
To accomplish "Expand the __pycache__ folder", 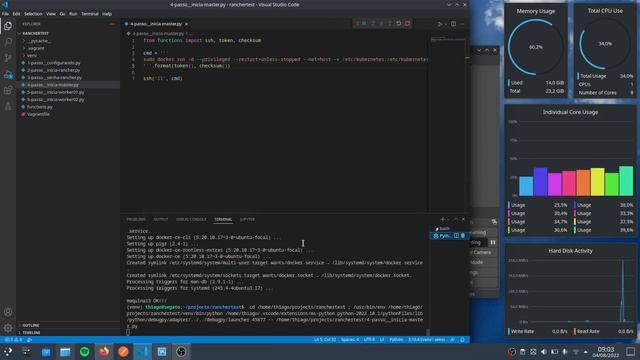I will (40, 41).
